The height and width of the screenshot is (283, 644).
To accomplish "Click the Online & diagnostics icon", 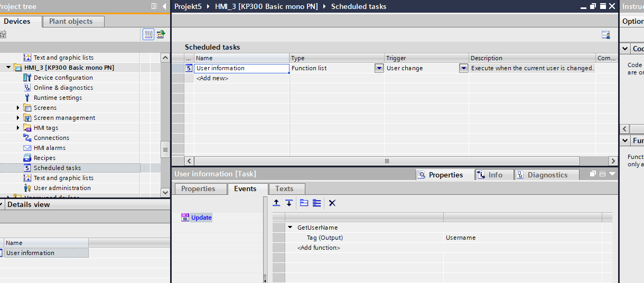I will pos(27,88).
